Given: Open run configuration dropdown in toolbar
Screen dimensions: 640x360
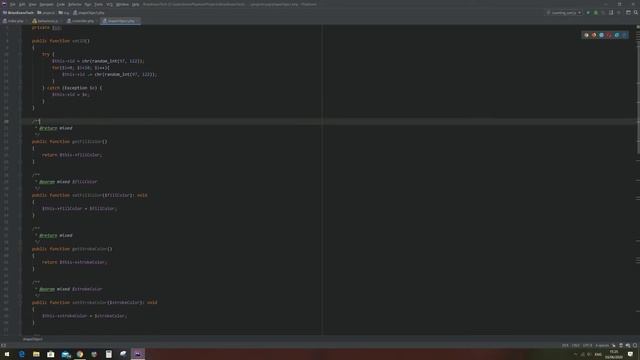Looking at the screenshot, I should coord(564,13).
